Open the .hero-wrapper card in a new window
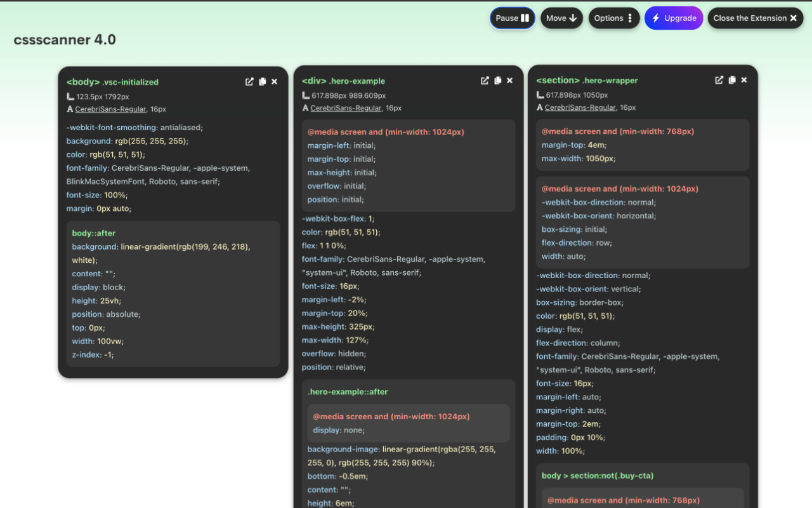Screen dimensions: 812x508 (x=719, y=80)
